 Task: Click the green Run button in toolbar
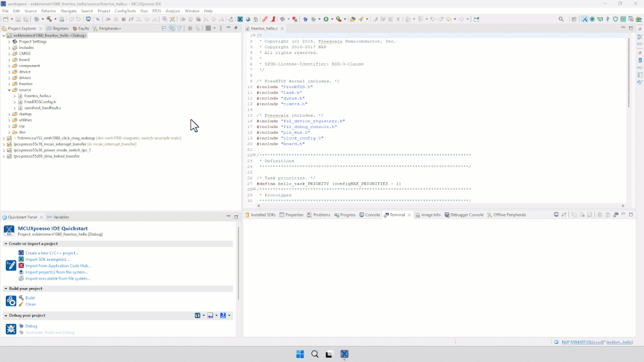(326, 19)
